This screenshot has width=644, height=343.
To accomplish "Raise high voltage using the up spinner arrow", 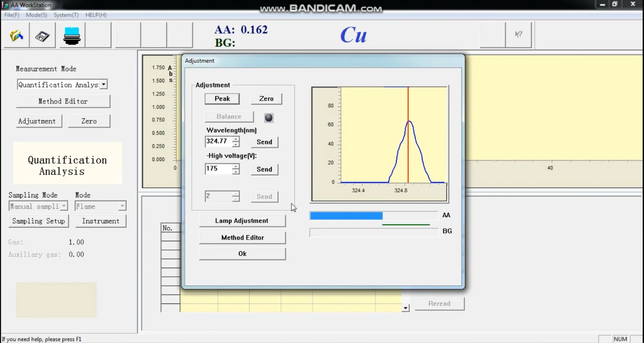I will (236, 166).
